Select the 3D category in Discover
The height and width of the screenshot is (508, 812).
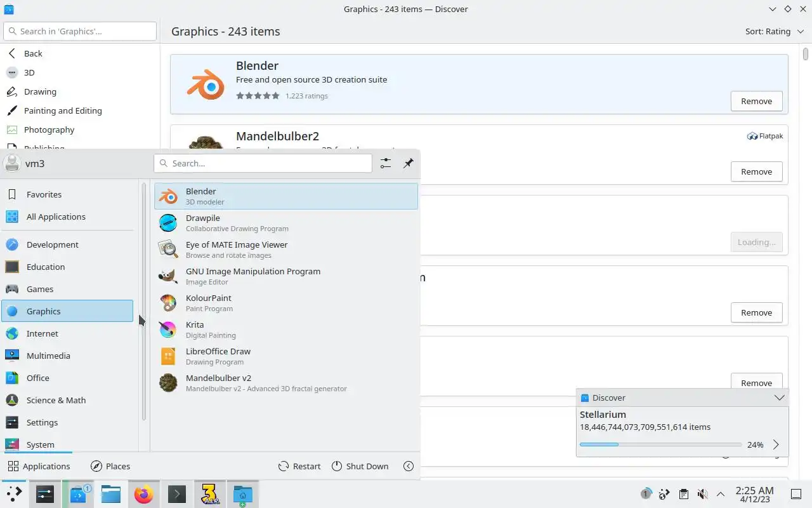pyautogui.click(x=80, y=72)
